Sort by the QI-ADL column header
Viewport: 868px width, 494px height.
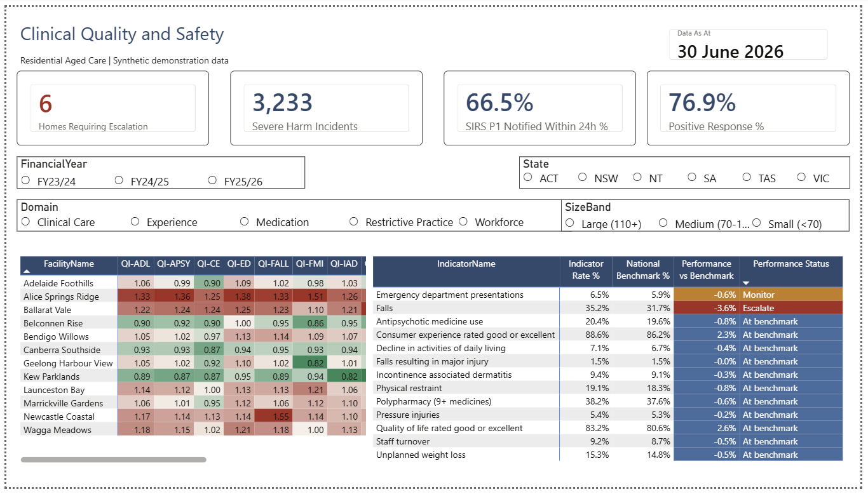tap(135, 264)
